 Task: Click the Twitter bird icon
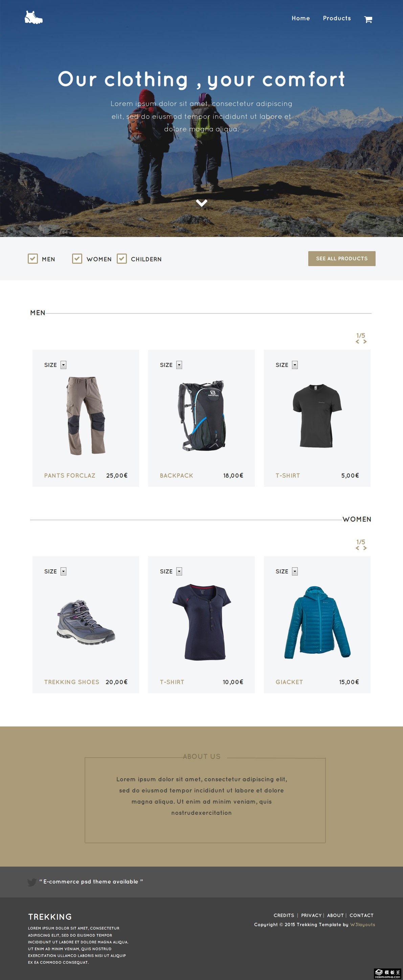point(32,882)
